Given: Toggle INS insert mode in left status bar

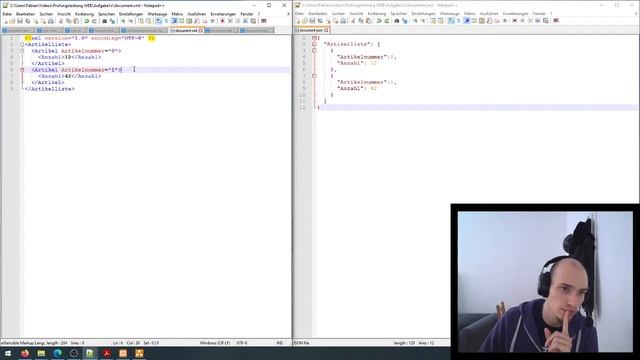Looking at the screenshot, I should (x=280, y=343).
